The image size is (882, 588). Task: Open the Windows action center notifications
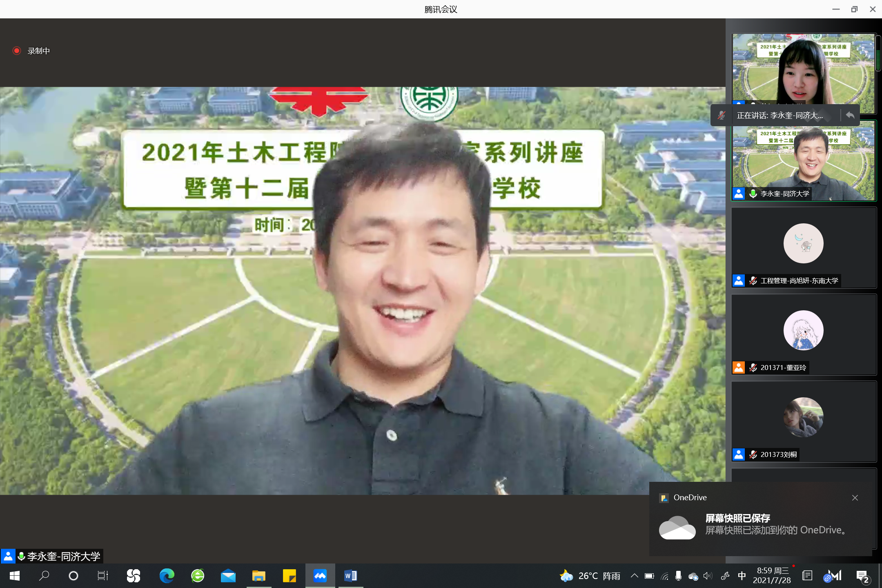coord(862,576)
